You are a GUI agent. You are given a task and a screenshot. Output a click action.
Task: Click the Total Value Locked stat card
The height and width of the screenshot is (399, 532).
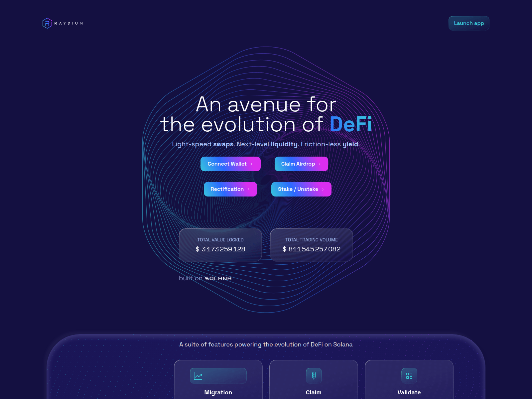point(220,245)
